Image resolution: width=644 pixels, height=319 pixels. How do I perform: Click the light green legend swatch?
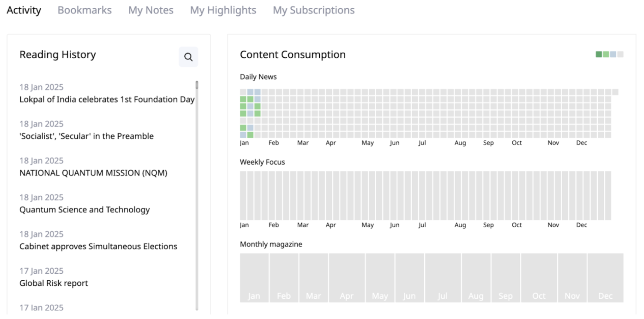point(606,54)
